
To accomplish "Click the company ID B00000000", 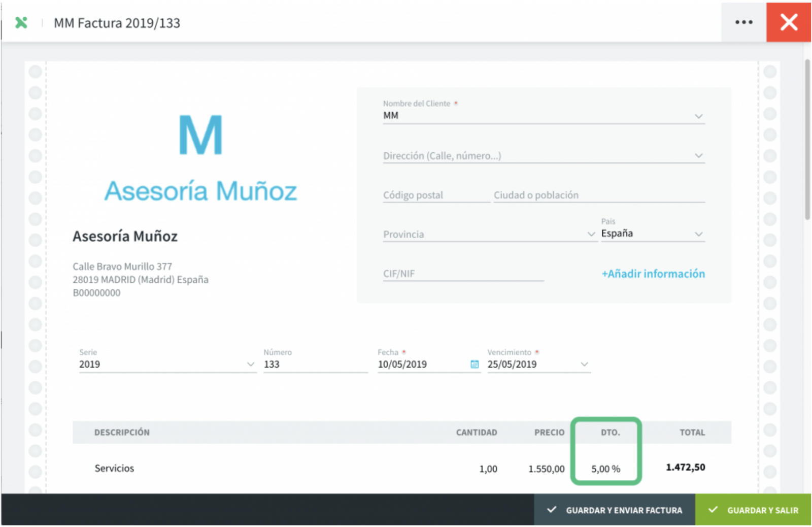I will 96,292.
